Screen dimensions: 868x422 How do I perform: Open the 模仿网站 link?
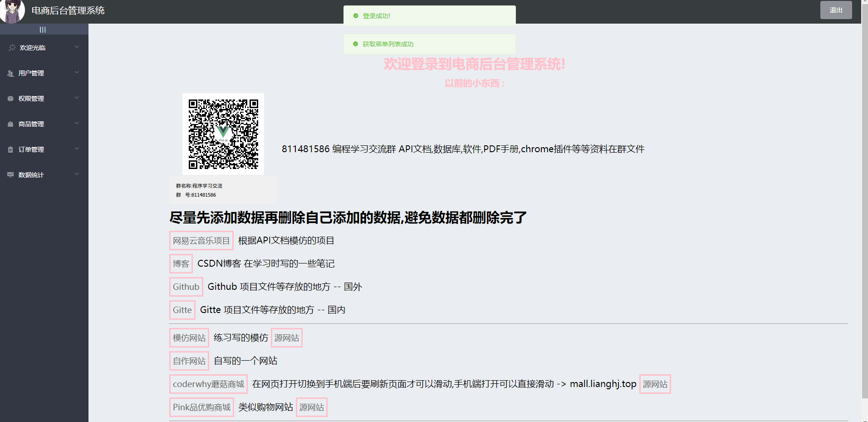click(189, 338)
